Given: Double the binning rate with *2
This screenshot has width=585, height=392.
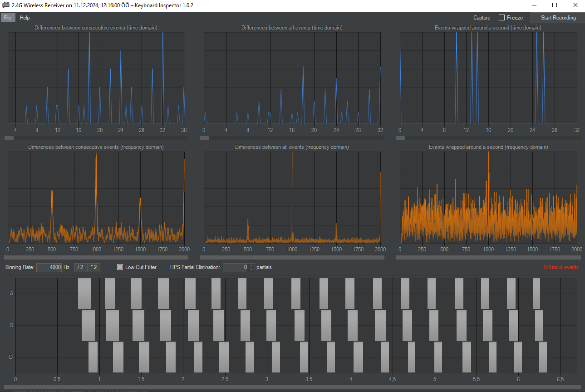Looking at the screenshot, I should 93,267.
